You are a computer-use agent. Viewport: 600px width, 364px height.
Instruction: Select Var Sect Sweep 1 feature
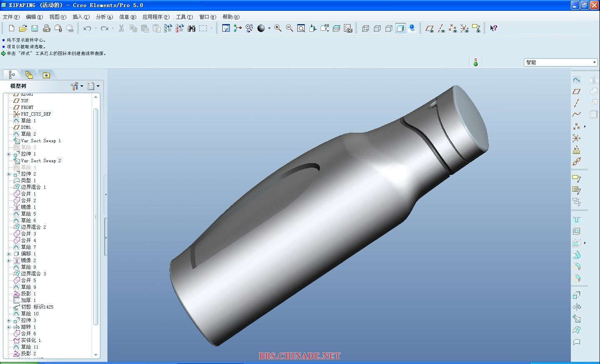point(40,141)
